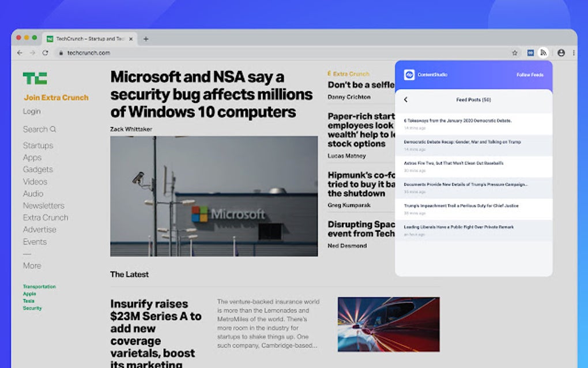
Task: Click the ContentStudio RSS feed extension icon
Action: pos(543,53)
